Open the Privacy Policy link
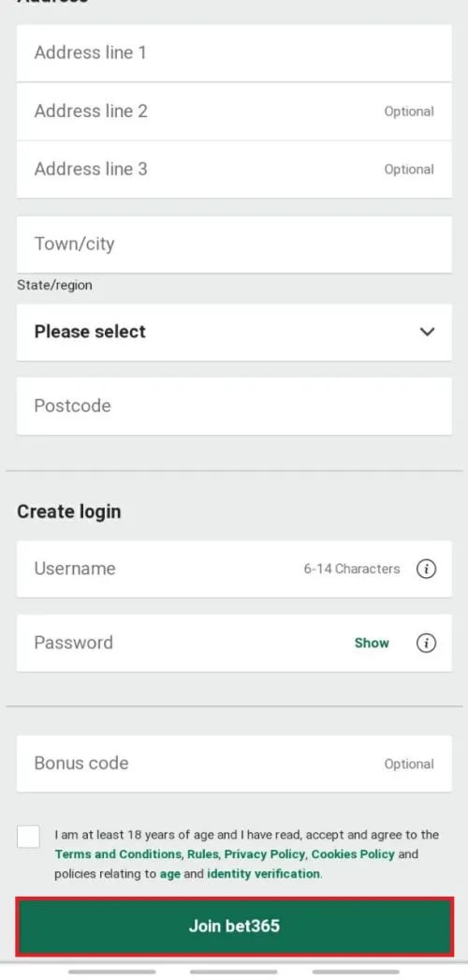 click(x=265, y=854)
